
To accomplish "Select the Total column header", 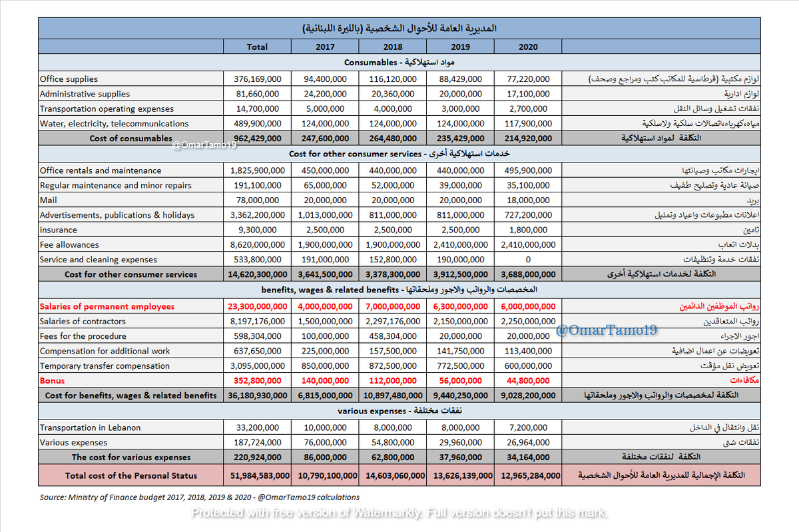I will (x=257, y=47).
